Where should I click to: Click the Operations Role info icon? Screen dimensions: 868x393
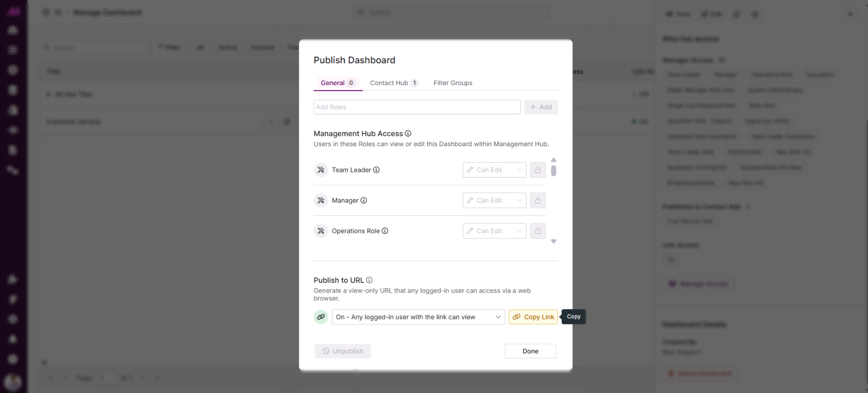point(385,231)
